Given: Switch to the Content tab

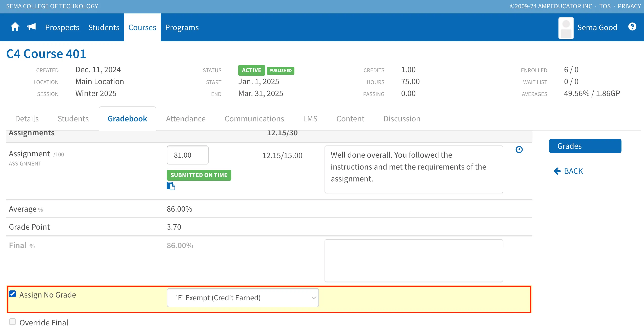Looking at the screenshot, I should click(350, 119).
